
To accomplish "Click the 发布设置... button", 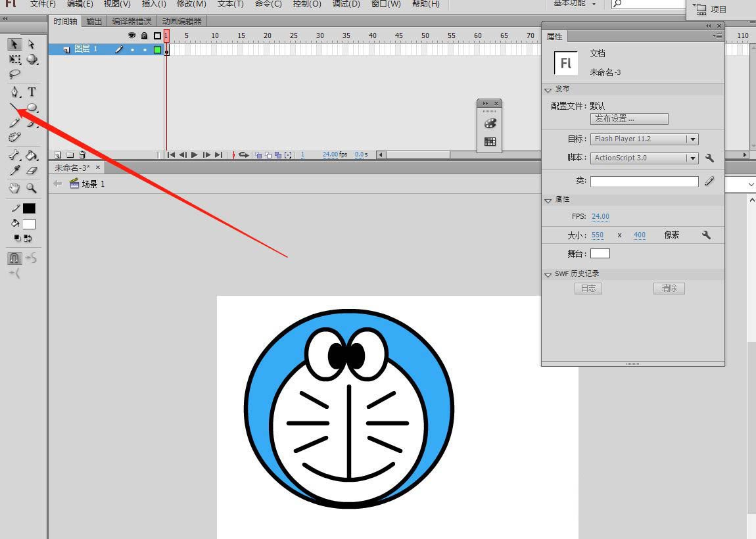I will click(x=629, y=119).
